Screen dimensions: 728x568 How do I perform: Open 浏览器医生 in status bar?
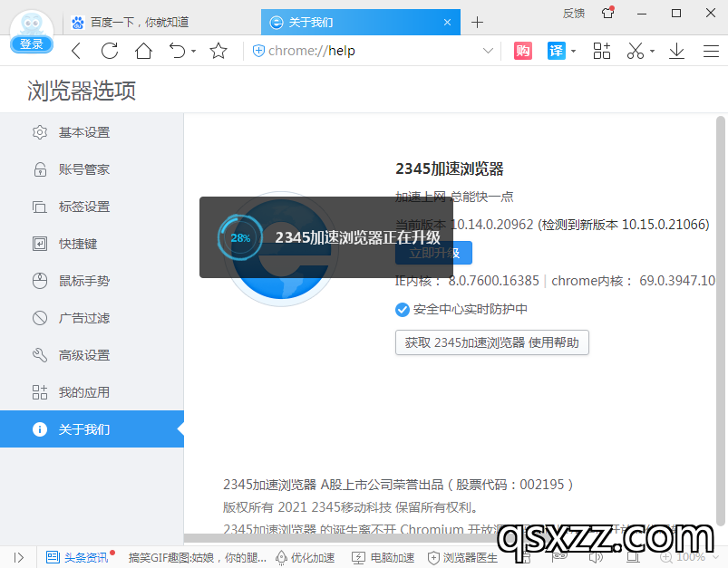[x=462, y=557]
